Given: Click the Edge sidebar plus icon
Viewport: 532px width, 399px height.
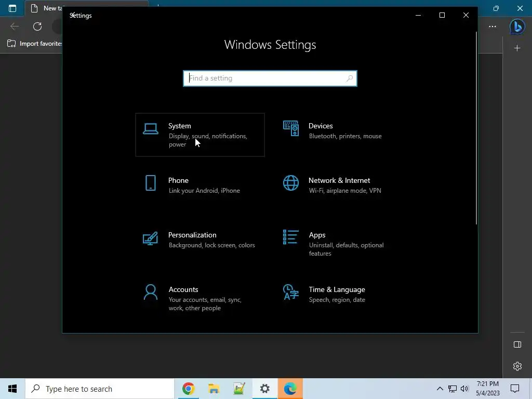Looking at the screenshot, I should [517, 48].
